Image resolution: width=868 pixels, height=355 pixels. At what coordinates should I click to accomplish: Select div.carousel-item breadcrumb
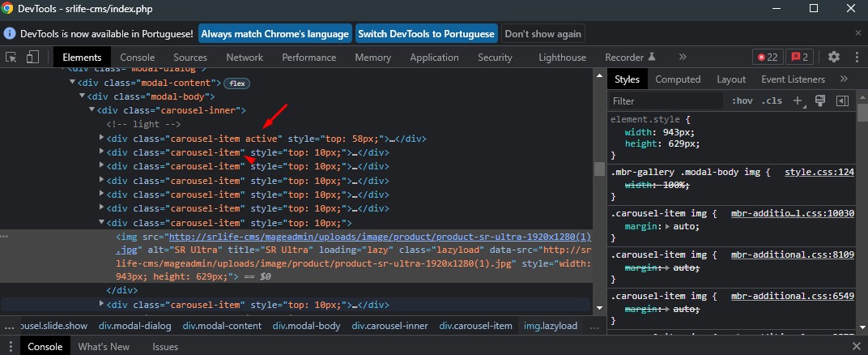pyautogui.click(x=475, y=326)
